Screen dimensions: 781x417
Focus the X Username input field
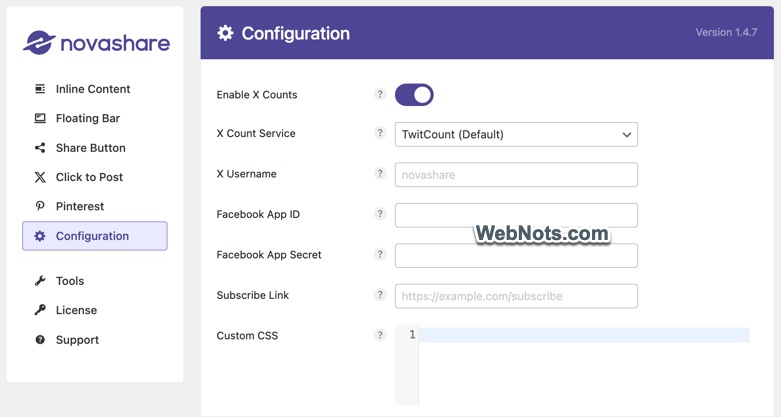tap(516, 175)
